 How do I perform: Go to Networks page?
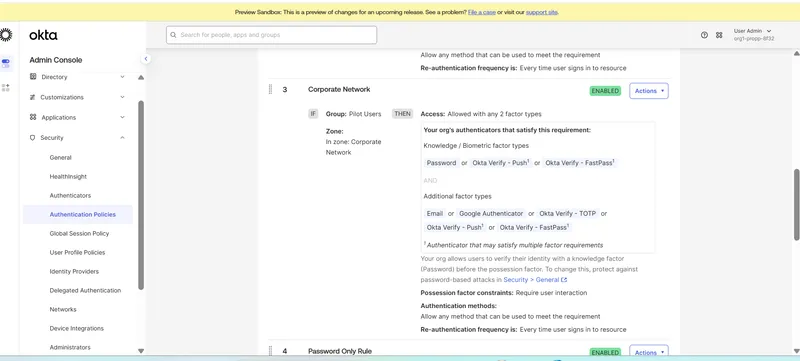click(63, 310)
